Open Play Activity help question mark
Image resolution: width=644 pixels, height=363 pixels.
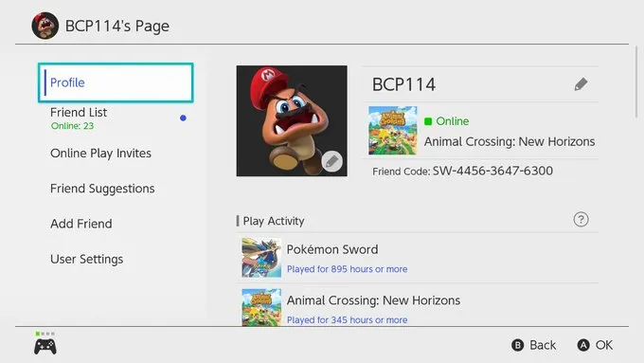pyautogui.click(x=581, y=220)
